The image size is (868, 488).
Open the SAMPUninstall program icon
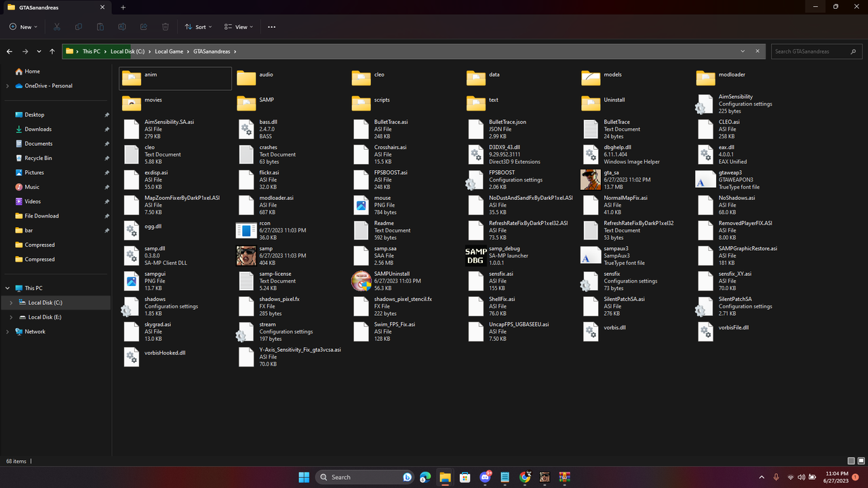click(x=361, y=281)
